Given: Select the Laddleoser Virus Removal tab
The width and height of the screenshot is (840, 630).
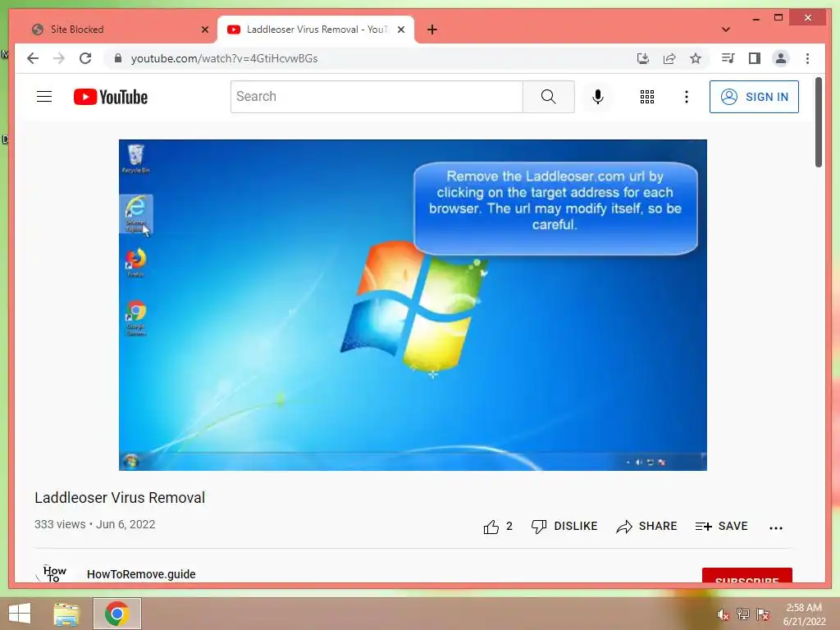Looking at the screenshot, I should coord(315,30).
